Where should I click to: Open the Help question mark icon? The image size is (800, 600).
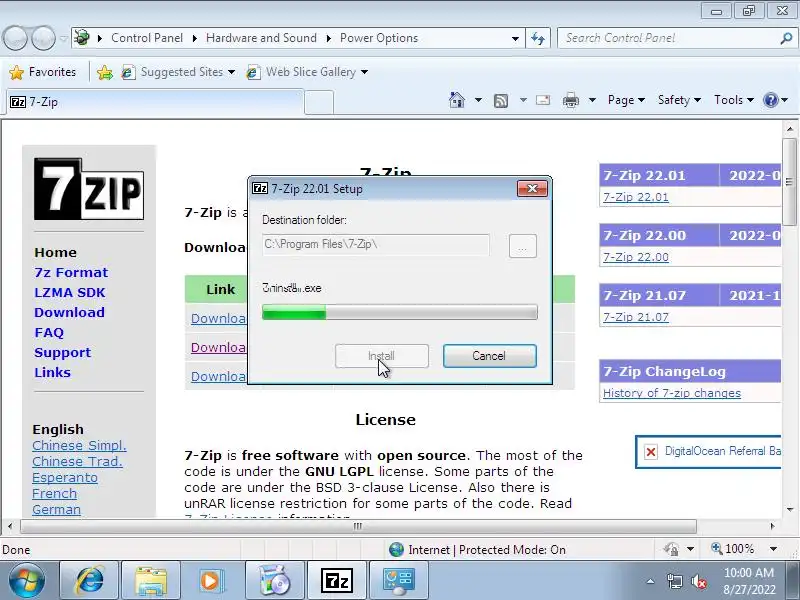point(770,100)
